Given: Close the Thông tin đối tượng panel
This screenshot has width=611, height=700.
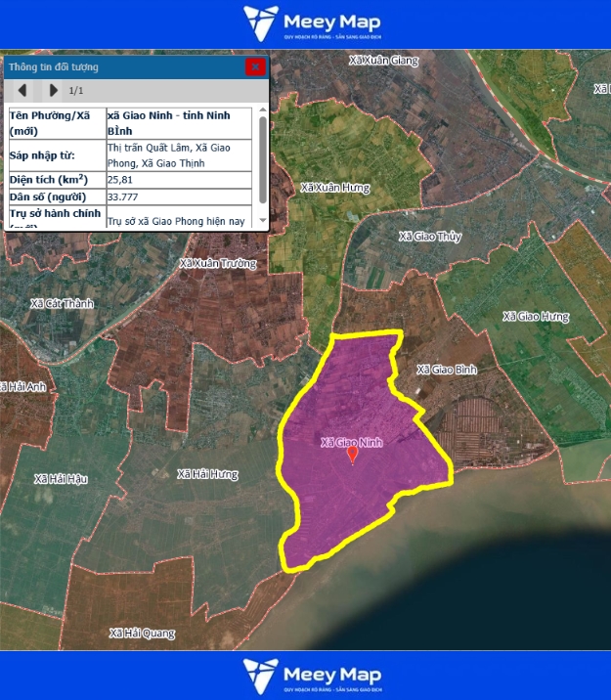Looking at the screenshot, I should click(255, 66).
